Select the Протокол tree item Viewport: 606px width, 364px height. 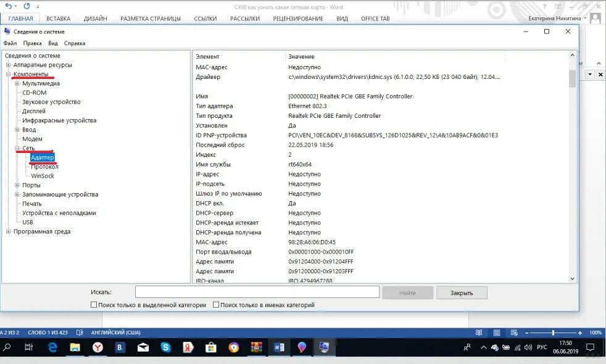pyautogui.click(x=44, y=167)
